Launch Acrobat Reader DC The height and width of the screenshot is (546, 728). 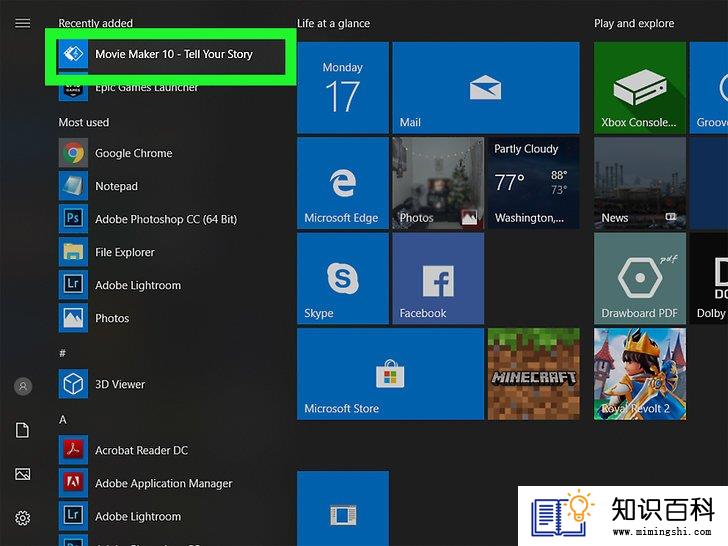pos(171,450)
